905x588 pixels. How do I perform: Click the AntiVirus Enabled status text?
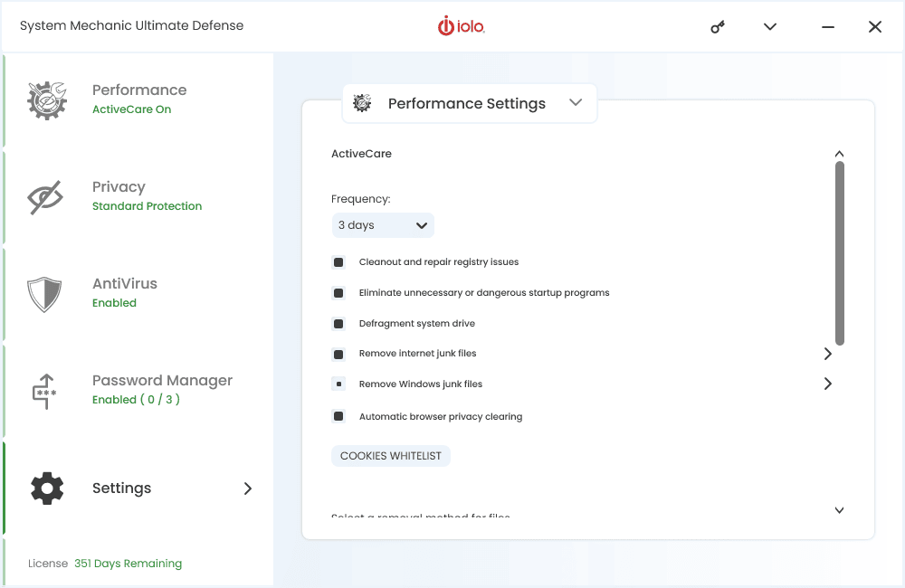tap(114, 303)
